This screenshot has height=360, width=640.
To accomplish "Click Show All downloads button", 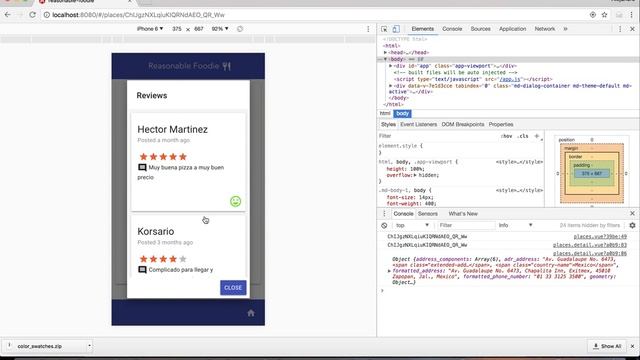I will point(607,346).
